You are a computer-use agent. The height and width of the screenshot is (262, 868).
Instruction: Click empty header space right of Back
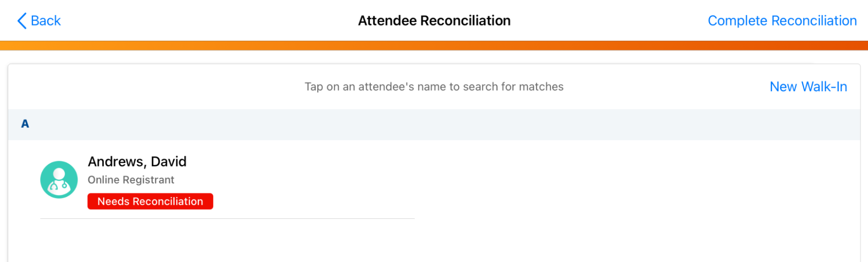tap(198, 21)
